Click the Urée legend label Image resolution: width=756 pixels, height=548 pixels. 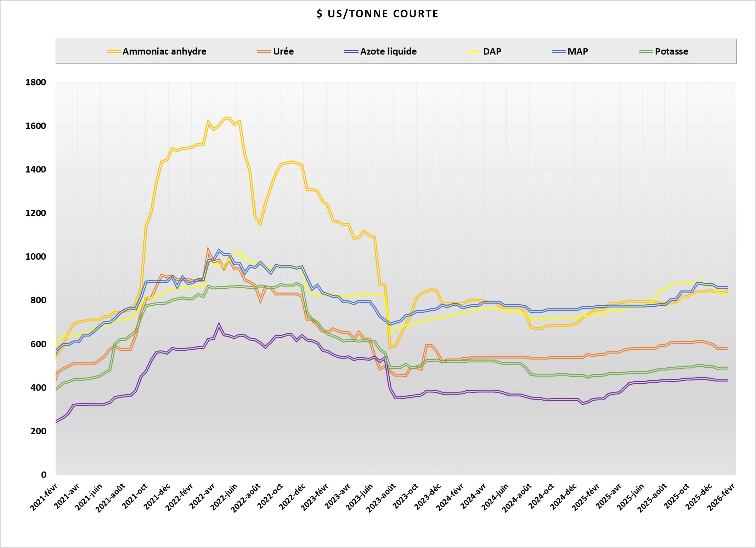tap(283, 51)
